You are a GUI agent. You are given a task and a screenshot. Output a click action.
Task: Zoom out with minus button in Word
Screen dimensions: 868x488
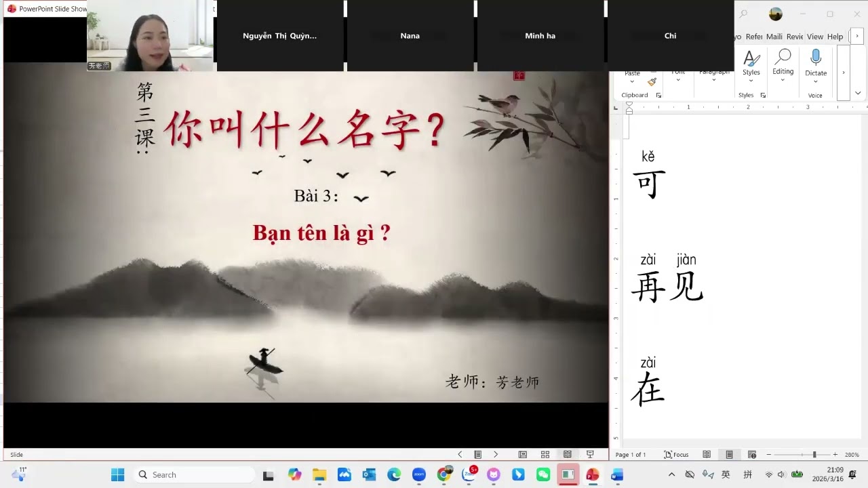[768, 454]
